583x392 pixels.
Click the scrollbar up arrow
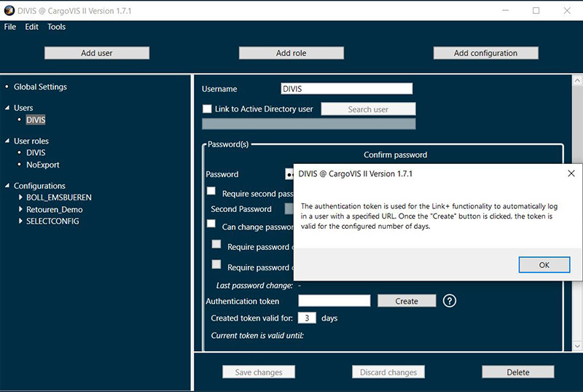point(577,80)
